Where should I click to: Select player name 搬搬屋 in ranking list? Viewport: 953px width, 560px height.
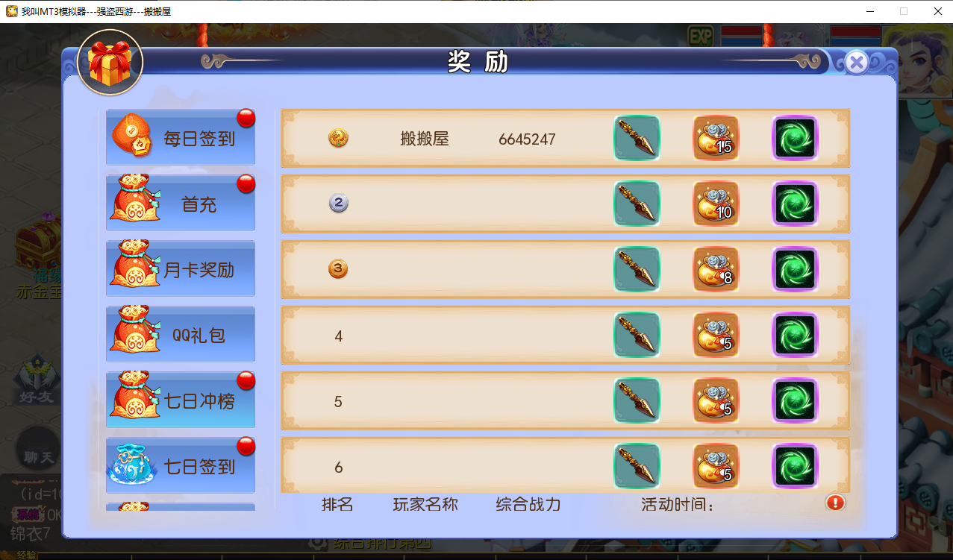(425, 139)
